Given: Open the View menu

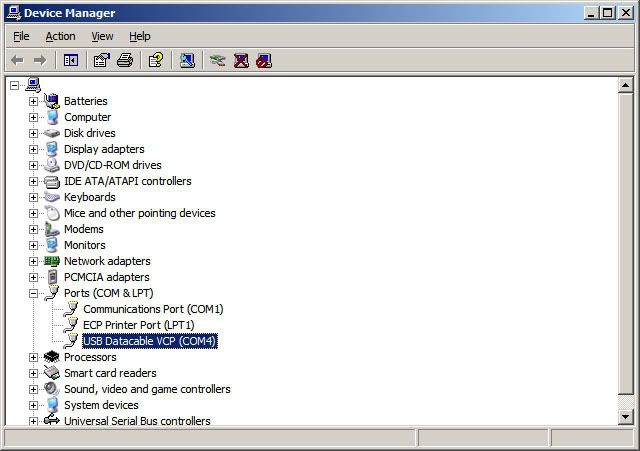Looking at the screenshot, I should 102,36.
